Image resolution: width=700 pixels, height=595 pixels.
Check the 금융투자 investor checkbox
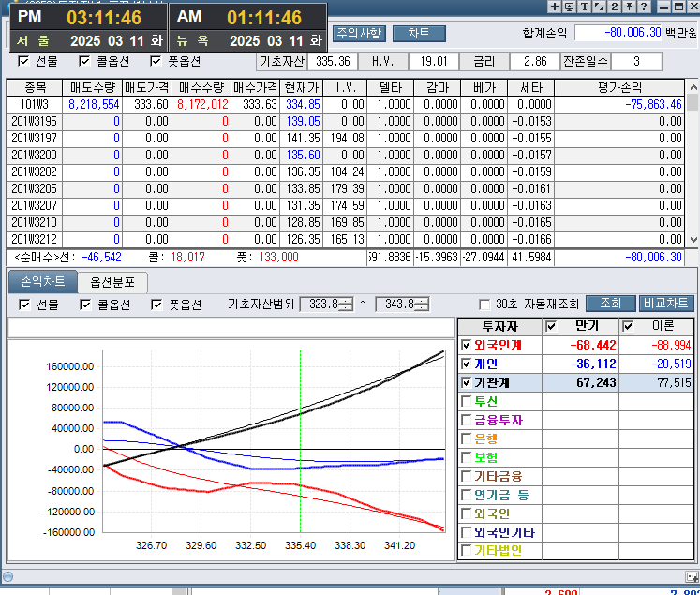click(x=468, y=420)
